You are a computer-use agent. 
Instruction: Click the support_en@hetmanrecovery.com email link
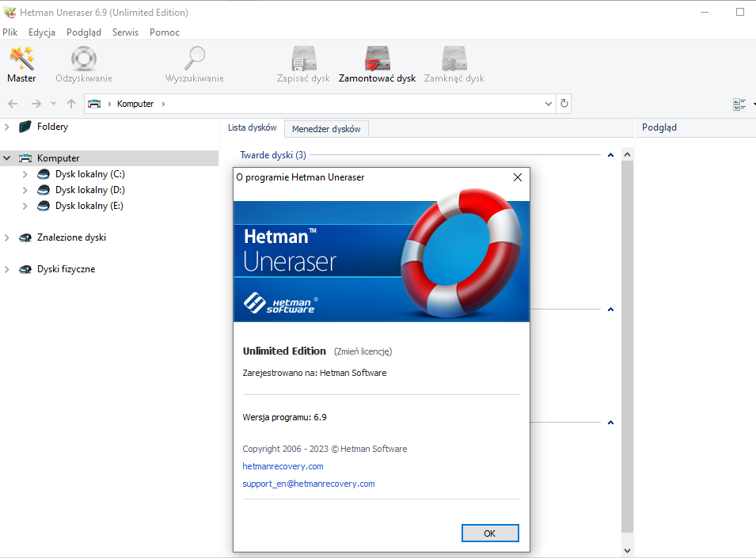[309, 484]
